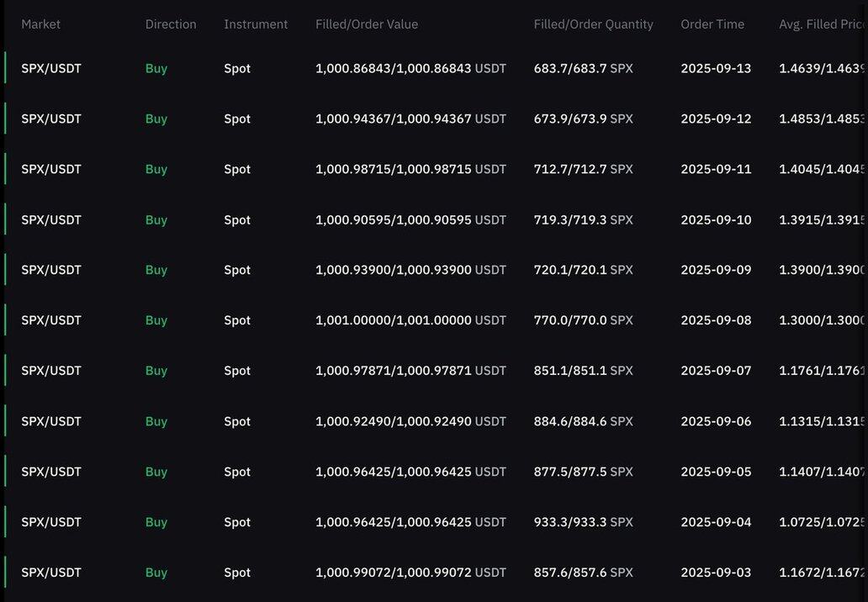This screenshot has width=868, height=602.
Task: Click Buy in the 2025-09-12 row
Action: pyautogui.click(x=156, y=119)
